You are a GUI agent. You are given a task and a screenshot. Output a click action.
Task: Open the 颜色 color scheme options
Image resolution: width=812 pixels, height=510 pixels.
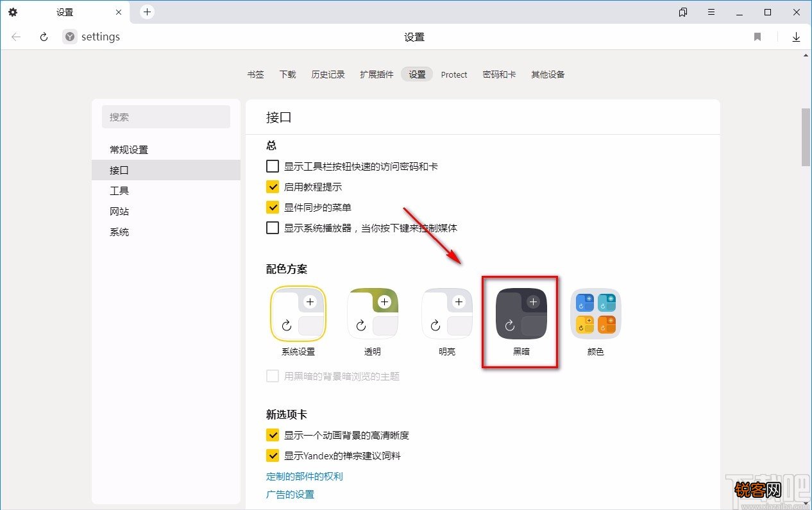click(x=596, y=314)
